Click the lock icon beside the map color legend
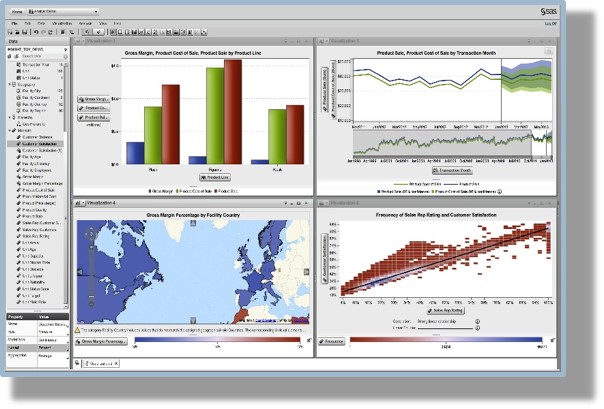 tap(309, 340)
